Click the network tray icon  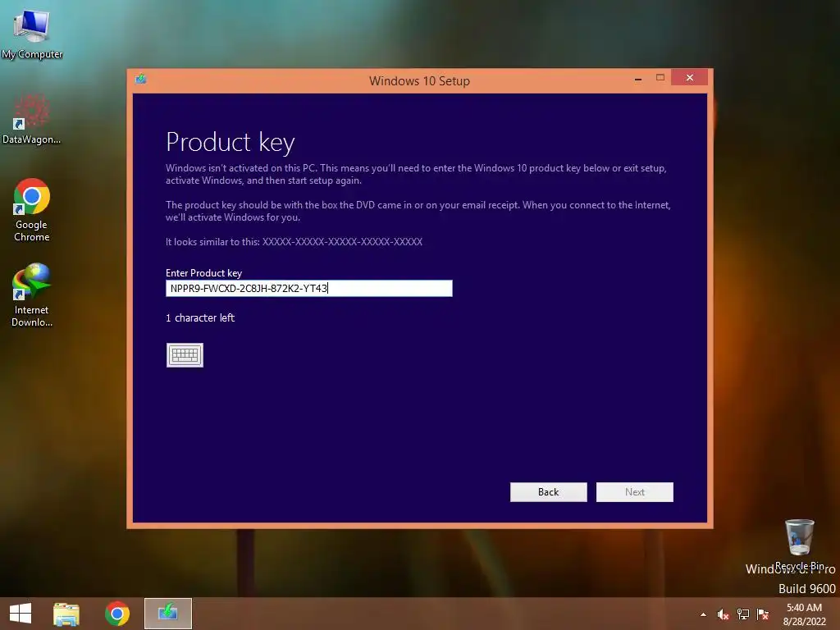click(743, 614)
